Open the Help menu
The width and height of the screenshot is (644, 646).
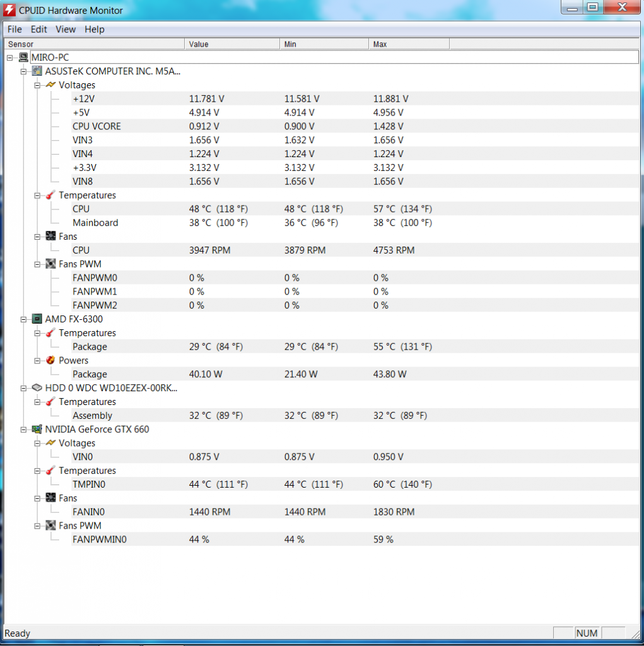pyautogui.click(x=95, y=29)
